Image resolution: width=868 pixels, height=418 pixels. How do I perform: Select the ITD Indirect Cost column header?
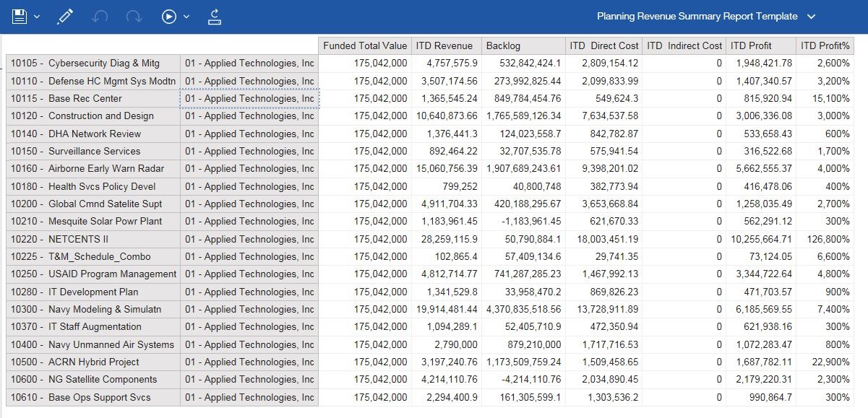coord(684,45)
